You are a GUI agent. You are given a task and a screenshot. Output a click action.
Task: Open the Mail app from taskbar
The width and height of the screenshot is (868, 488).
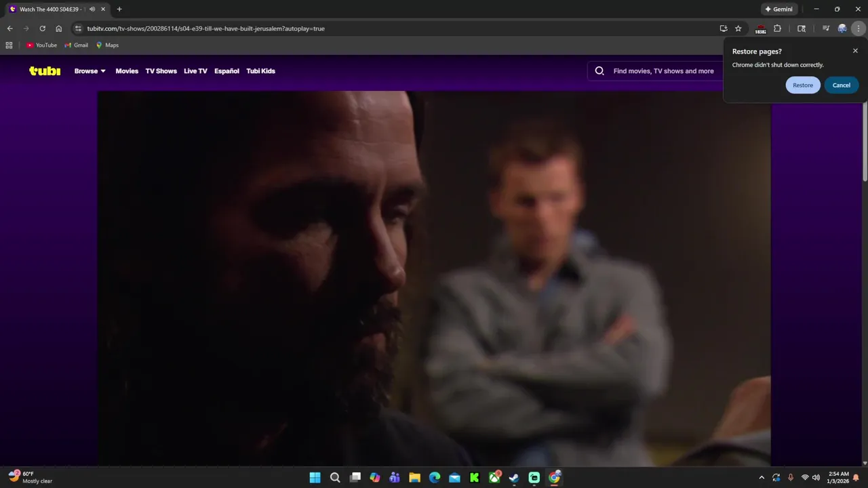click(454, 477)
